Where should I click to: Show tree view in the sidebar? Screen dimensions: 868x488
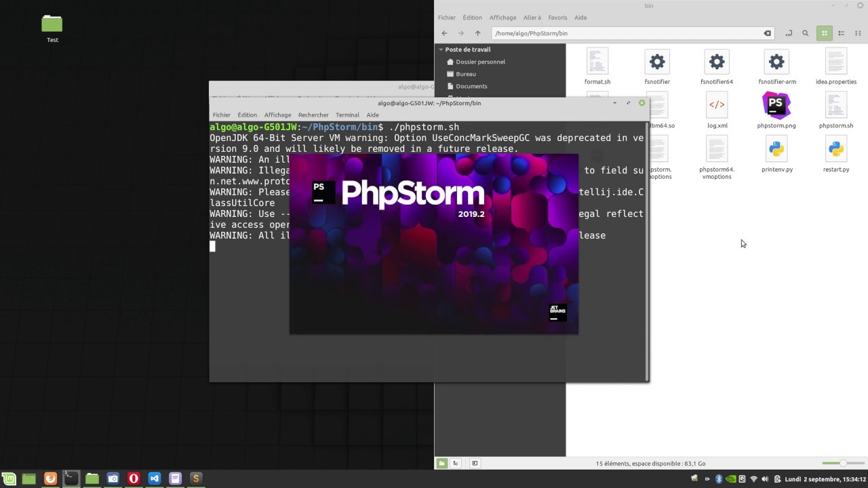456,464
